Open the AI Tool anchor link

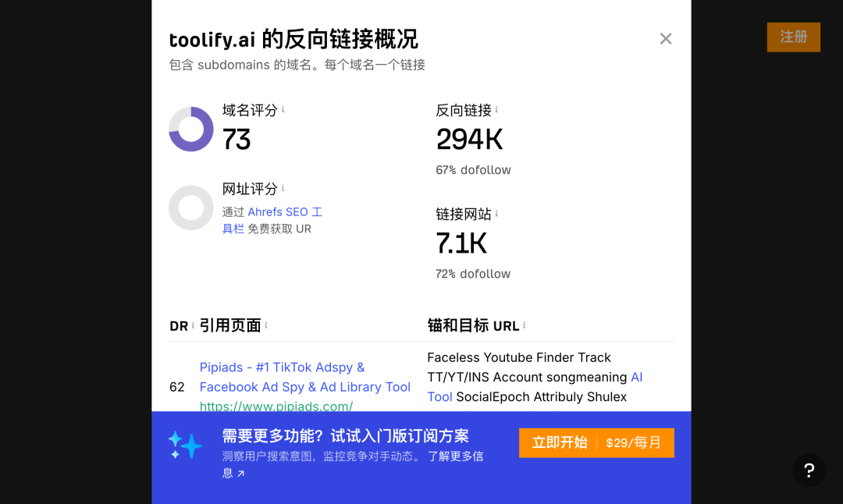tap(636, 378)
